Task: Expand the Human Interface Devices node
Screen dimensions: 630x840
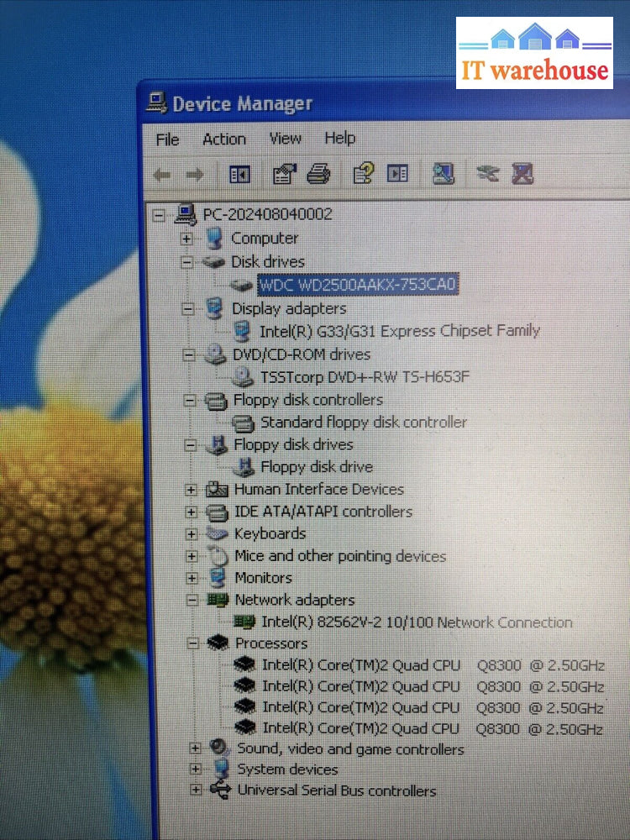Action: point(192,490)
